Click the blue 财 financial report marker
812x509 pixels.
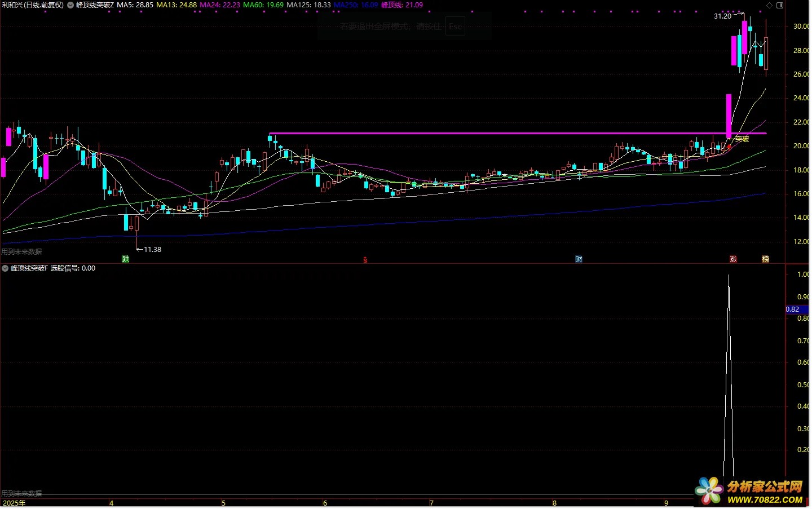(x=579, y=259)
